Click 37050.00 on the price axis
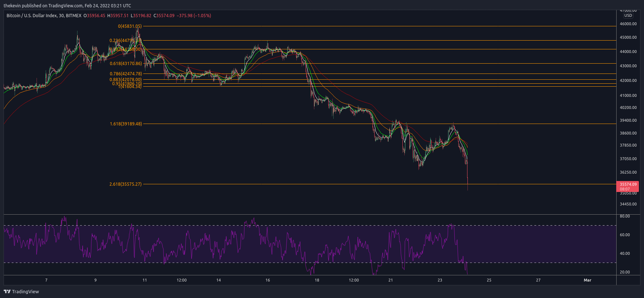The width and height of the screenshot is (644, 298). point(628,159)
